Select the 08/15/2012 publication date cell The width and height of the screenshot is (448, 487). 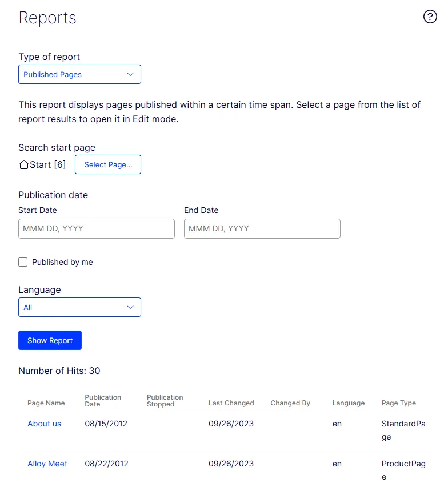pos(106,424)
